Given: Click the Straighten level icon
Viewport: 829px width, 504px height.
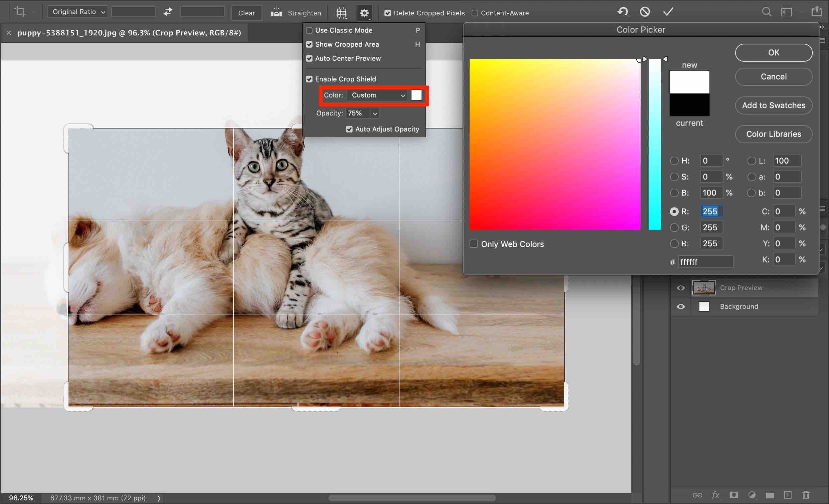Looking at the screenshot, I should (276, 13).
